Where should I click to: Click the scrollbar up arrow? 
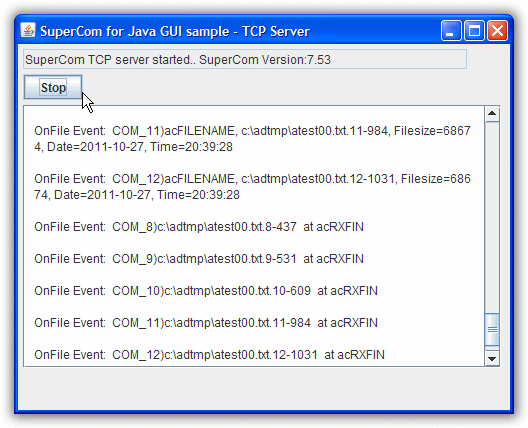tap(492, 113)
